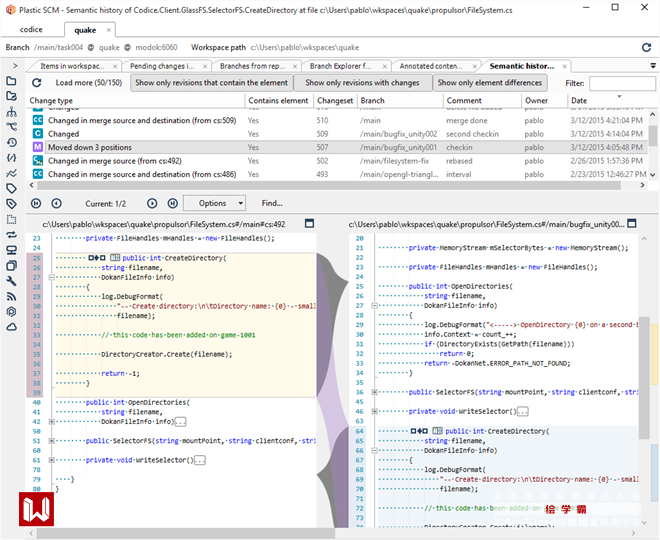Expand SelectorFS constructor in right pane

(x=374, y=392)
